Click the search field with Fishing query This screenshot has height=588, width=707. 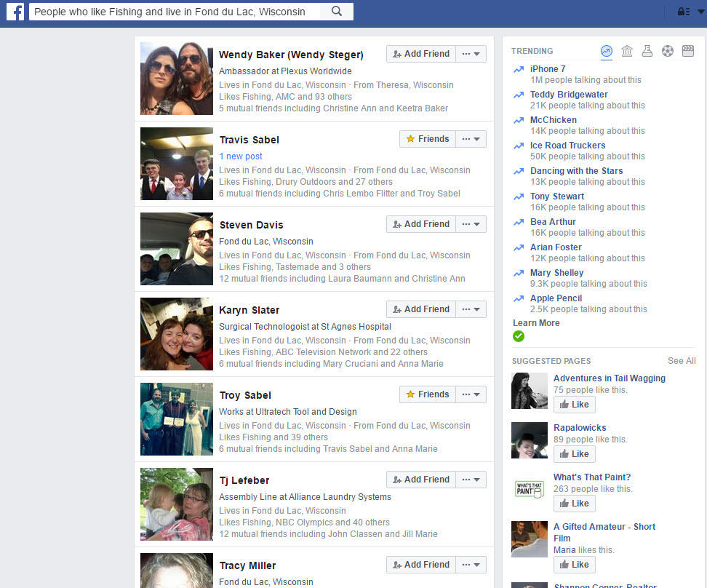point(175,12)
